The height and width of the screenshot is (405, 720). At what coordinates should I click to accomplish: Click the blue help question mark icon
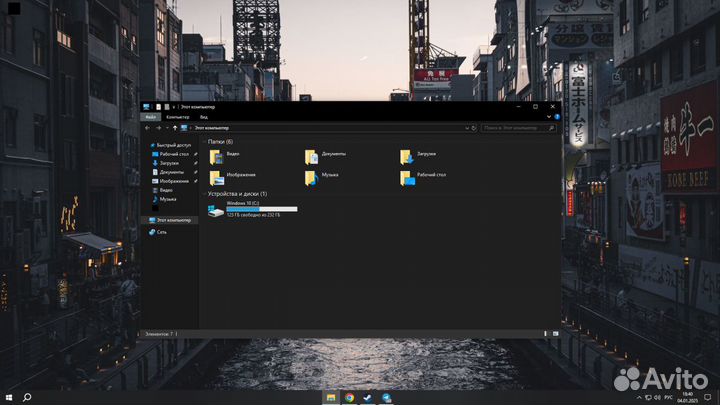(x=556, y=117)
